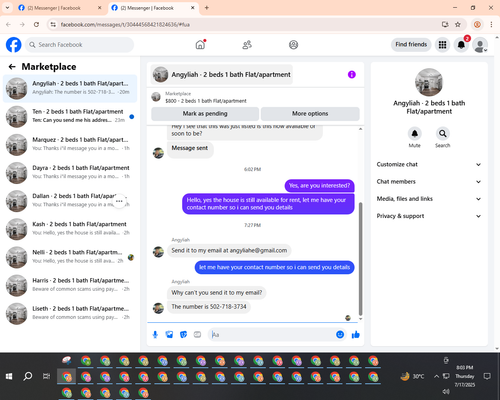The image size is (500, 400).
Task: Open Windows Start menu
Action: (x=9, y=376)
